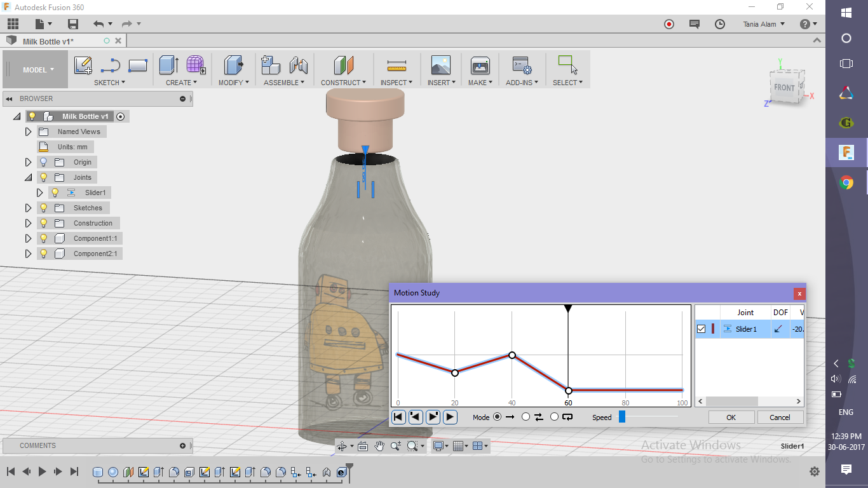The height and width of the screenshot is (488, 868).
Task: Click the Save disk icon
Action: click(73, 24)
